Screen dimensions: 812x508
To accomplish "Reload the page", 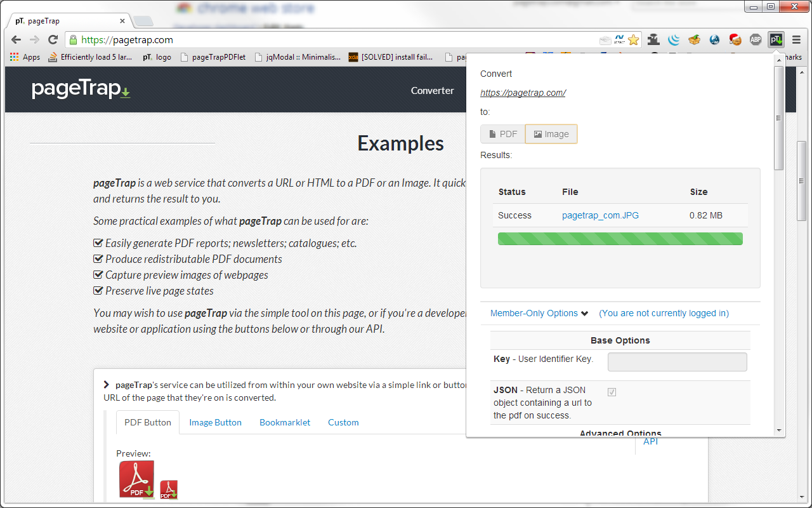I will (x=53, y=39).
